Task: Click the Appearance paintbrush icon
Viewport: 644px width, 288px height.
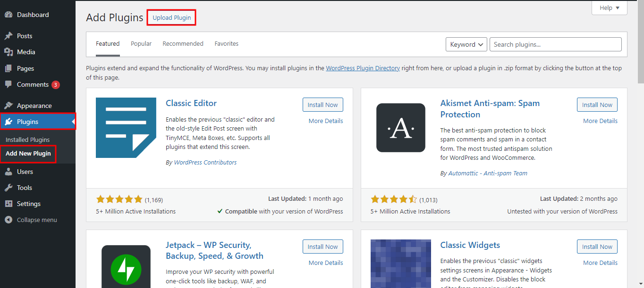Action: click(8, 106)
